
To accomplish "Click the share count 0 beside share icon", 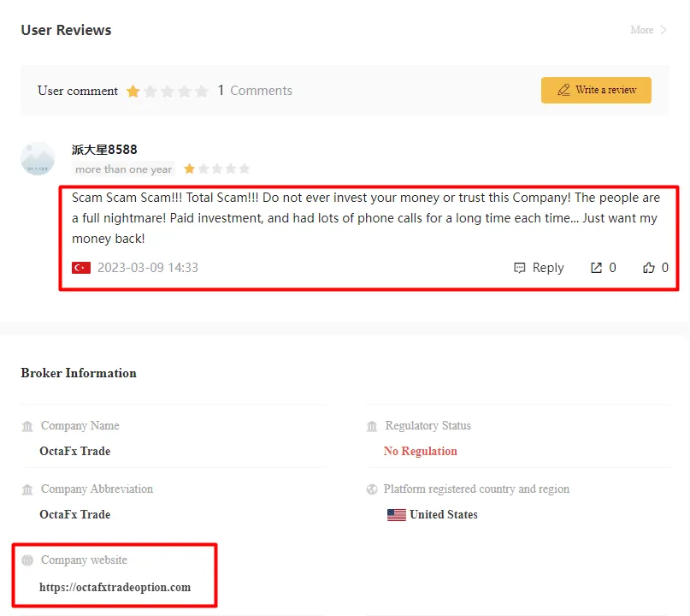I will (x=612, y=268).
